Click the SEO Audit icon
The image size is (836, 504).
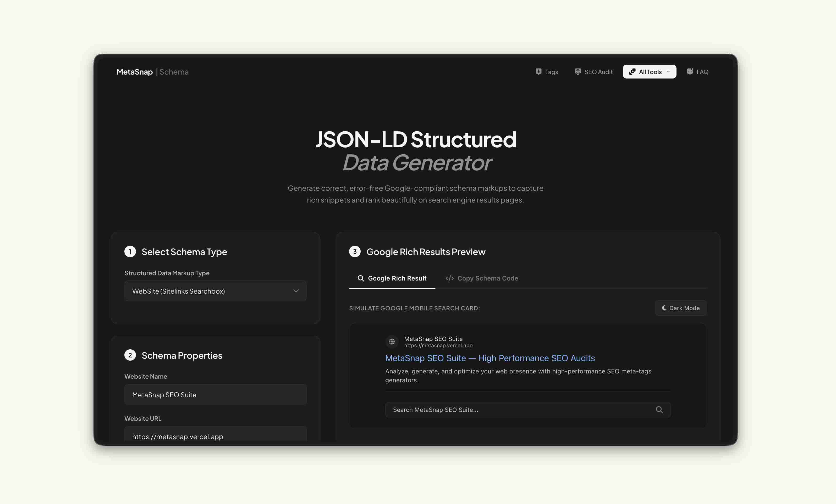tap(577, 71)
